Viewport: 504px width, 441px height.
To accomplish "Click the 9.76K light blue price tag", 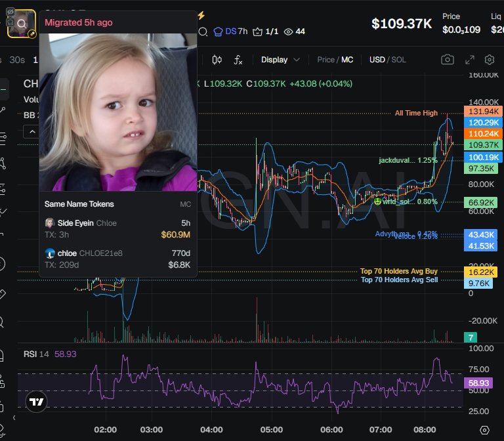I will pyautogui.click(x=478, y=283).
